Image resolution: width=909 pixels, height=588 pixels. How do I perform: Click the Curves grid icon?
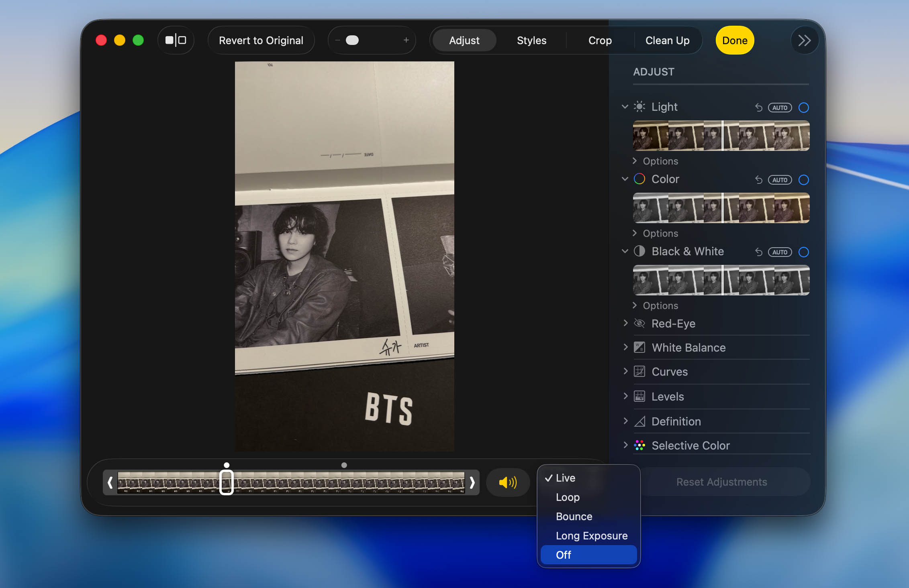pyautogui.click(x=639, y=371)
